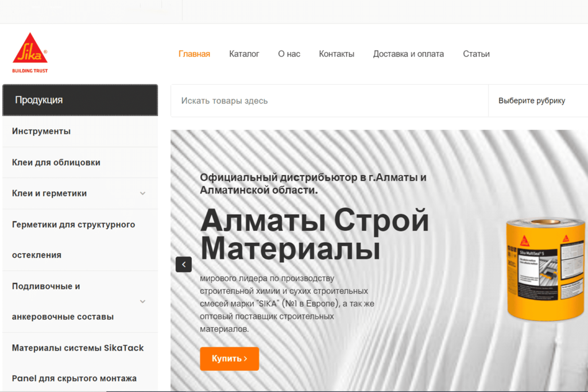The width and height of the screenshot is (588, 392).
Task: Click the Официальный дистрибьютор banner subtitle
Action: pos(313,184)
